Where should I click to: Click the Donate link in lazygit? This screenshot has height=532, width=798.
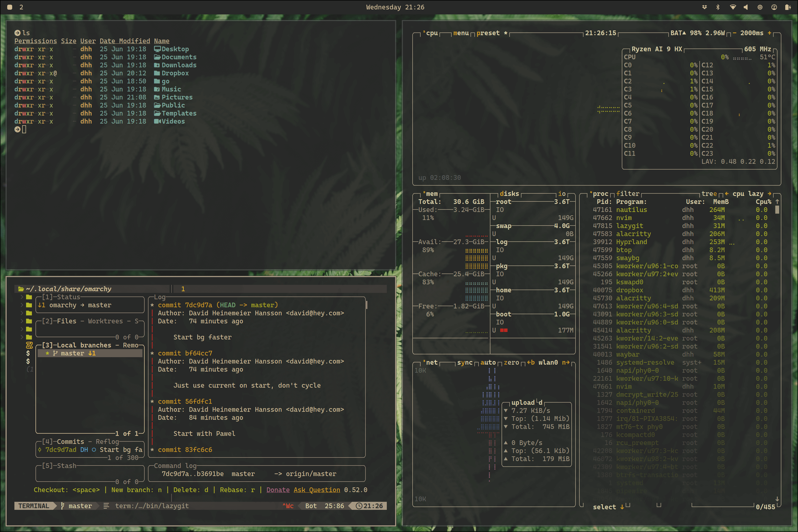click(x=278, y=490)
